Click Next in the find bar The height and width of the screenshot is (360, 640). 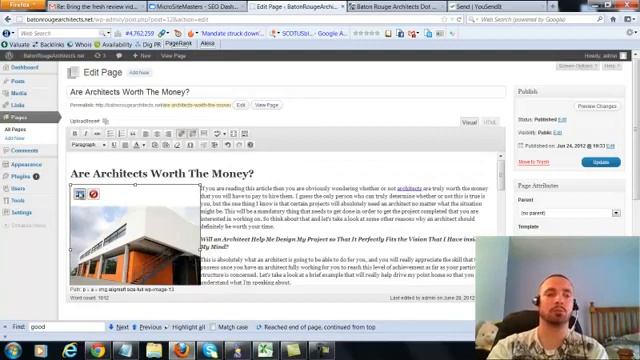pos(119,327)
